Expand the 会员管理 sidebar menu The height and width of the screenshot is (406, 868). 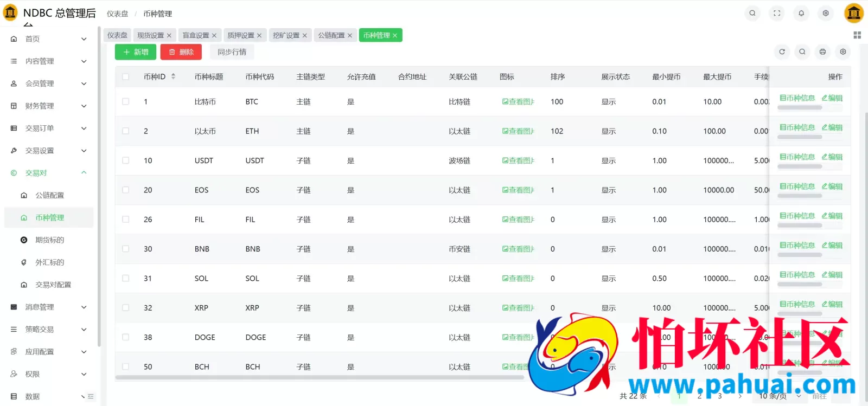pyautogui.click(x=49, y=83)
